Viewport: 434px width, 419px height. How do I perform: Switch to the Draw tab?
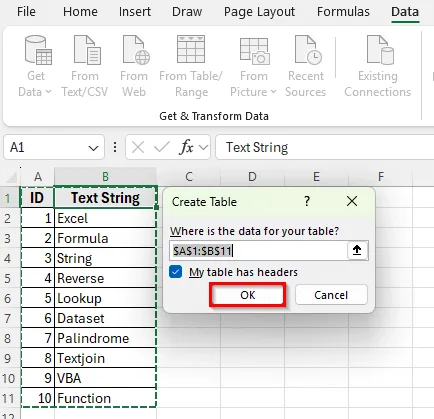click(187, 12)
